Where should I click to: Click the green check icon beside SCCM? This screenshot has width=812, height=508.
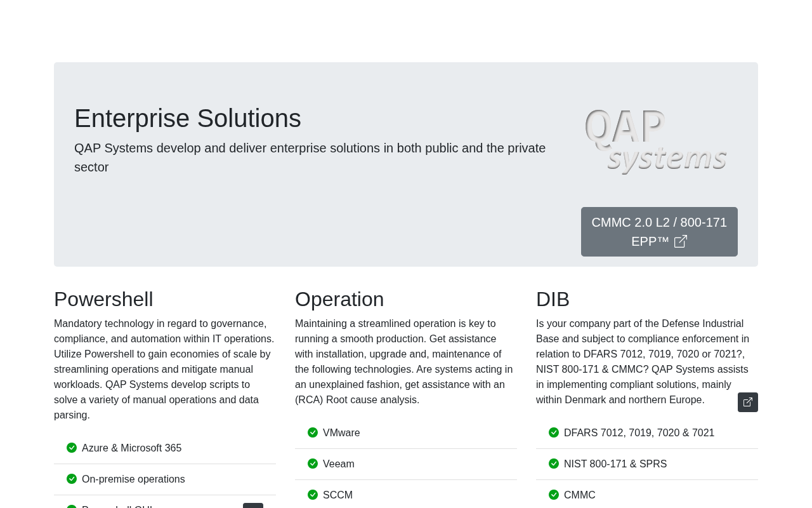pos(313,495)
